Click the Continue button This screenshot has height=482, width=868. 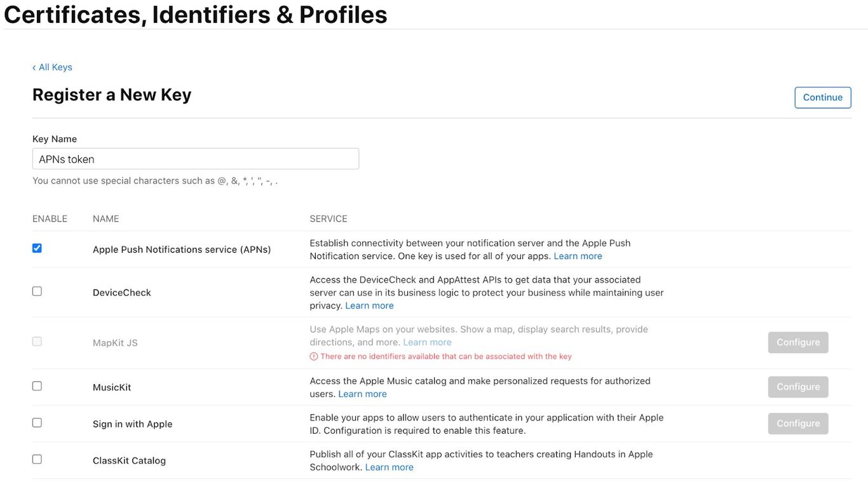pyautogui.click(x=822, y=97)
